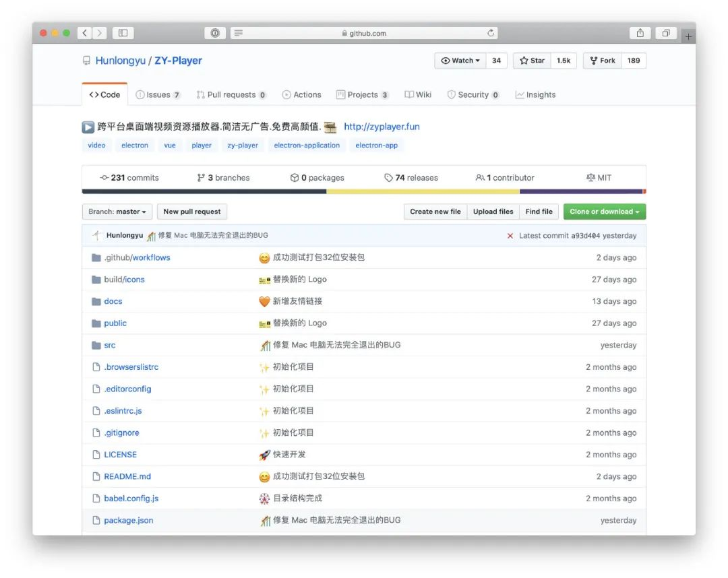The height and width of the screenshot is (578, 728).
Task: Click the purple section of the language bar
Action: click(x=581, y=191)
